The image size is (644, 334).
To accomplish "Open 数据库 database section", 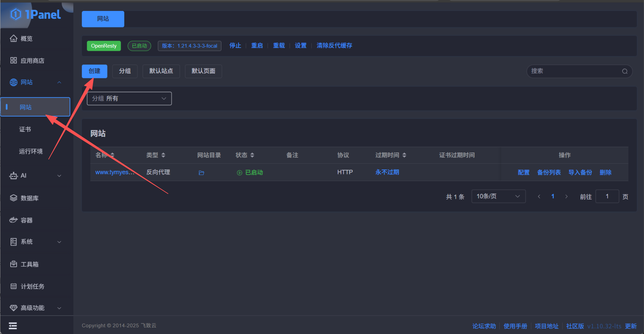I will click(x=29, y=198).
